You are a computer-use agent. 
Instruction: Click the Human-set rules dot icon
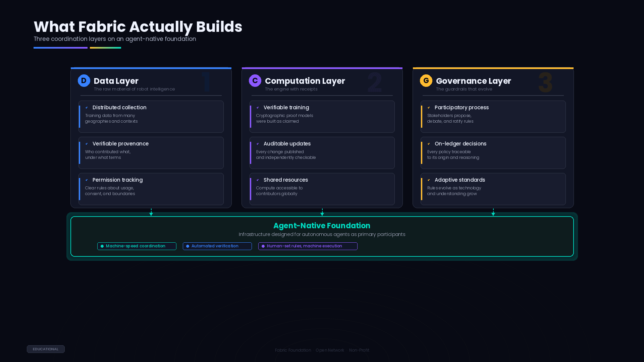pos(263,246)
